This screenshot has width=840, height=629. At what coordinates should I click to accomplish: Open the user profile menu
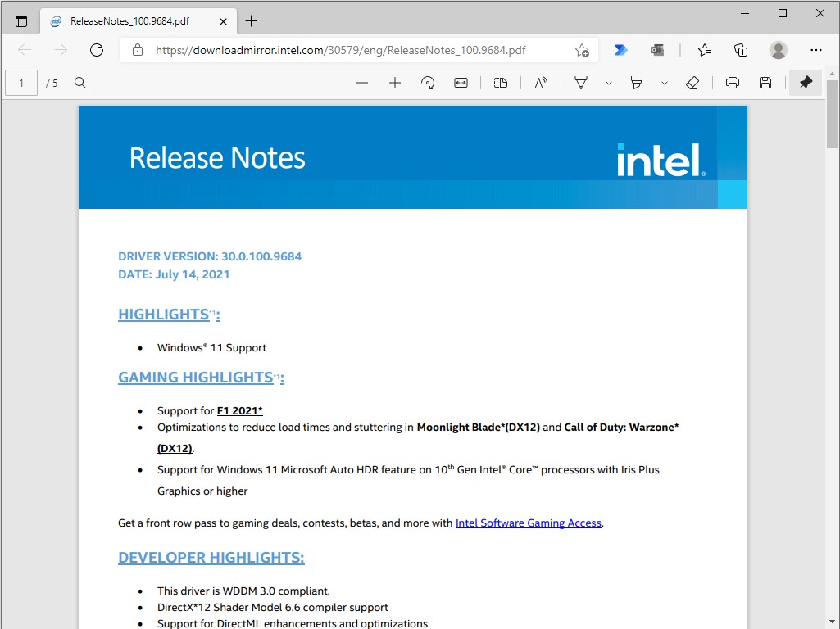(x=778, y=50)
